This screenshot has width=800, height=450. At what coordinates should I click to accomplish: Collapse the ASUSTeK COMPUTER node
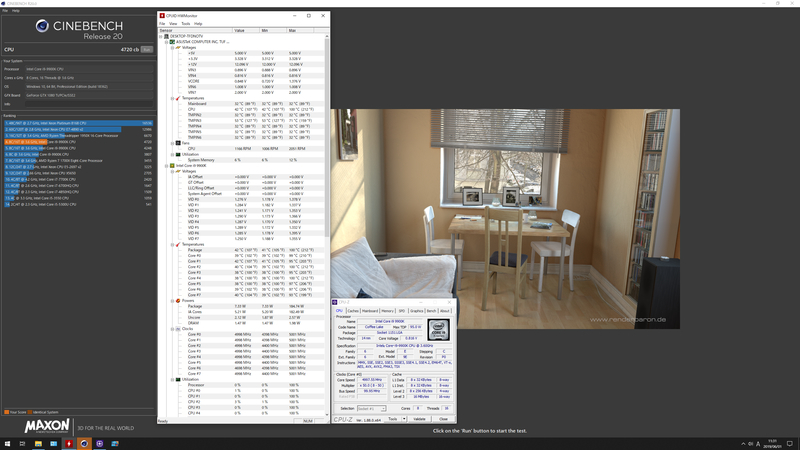click(x=166, y=42)
